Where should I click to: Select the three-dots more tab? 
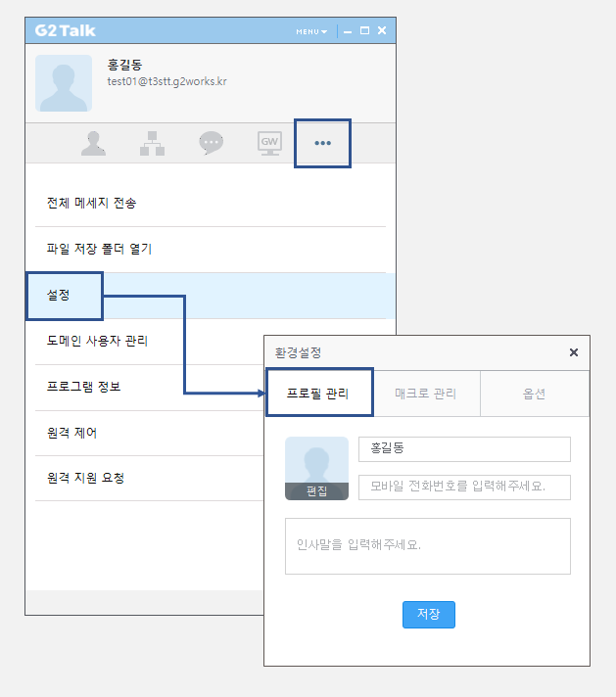click(x=322, y=143)
